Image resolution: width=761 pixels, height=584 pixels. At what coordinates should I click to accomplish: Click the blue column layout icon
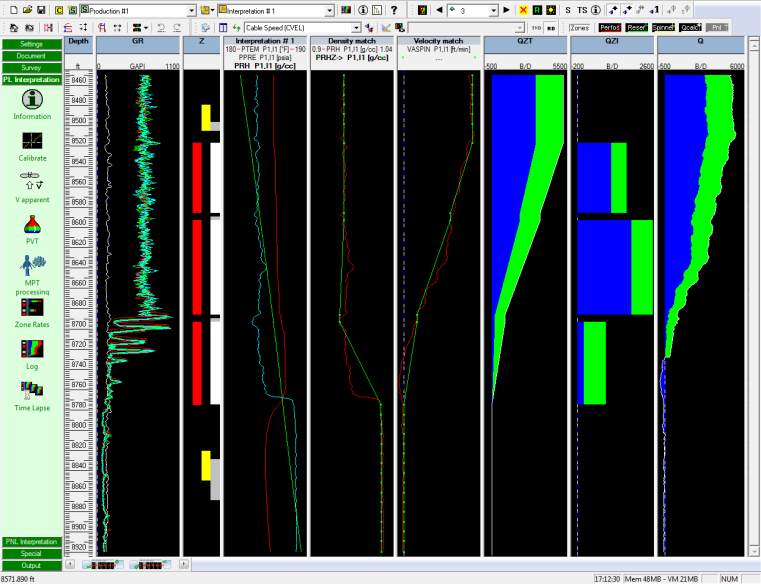(x=223, y=28)
